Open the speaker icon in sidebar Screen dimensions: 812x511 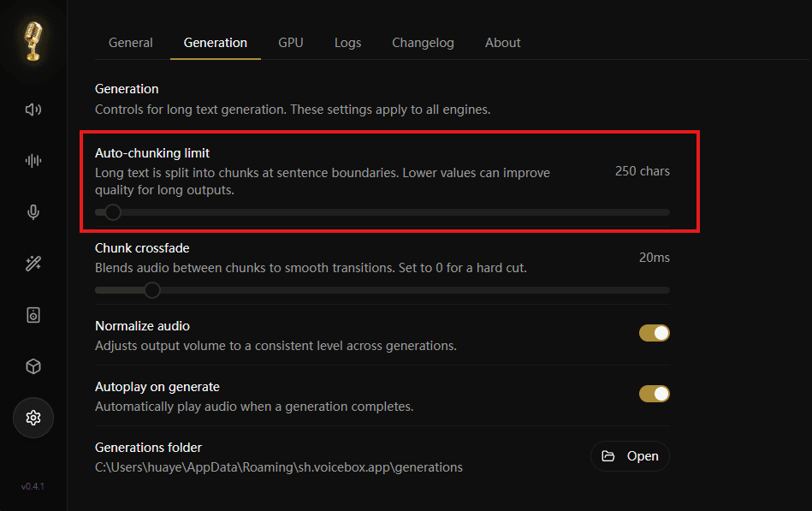pyautogui.click(x=33, y=110)
